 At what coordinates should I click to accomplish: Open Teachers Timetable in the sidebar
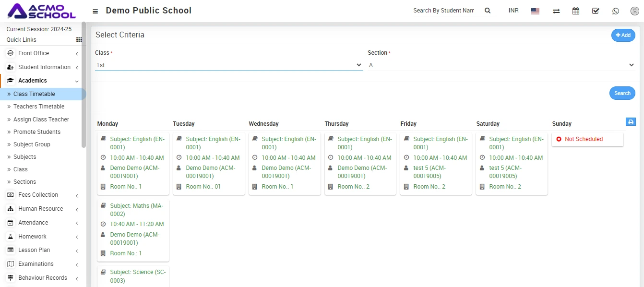click(x=38, y=107)
